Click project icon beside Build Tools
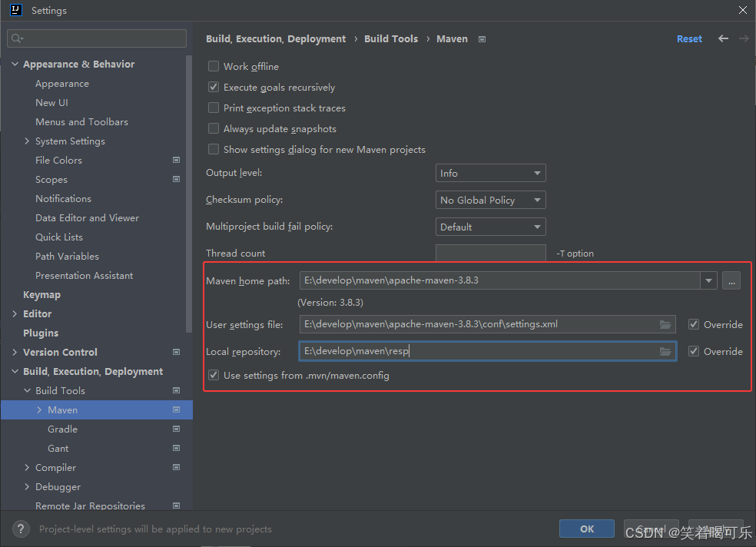This screenshot has height=547, width=756. pos(177,390)
